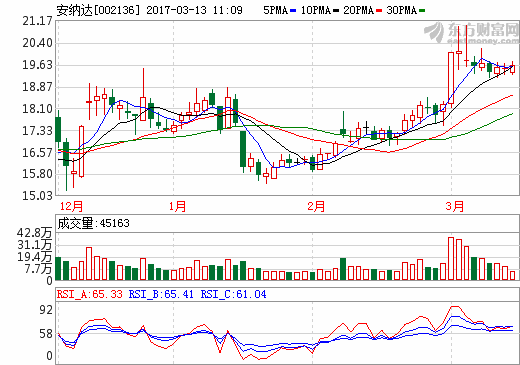Click the 19.4万 volume axis label
The height and width of the screenshot is (365, 520).
(35, 257)
